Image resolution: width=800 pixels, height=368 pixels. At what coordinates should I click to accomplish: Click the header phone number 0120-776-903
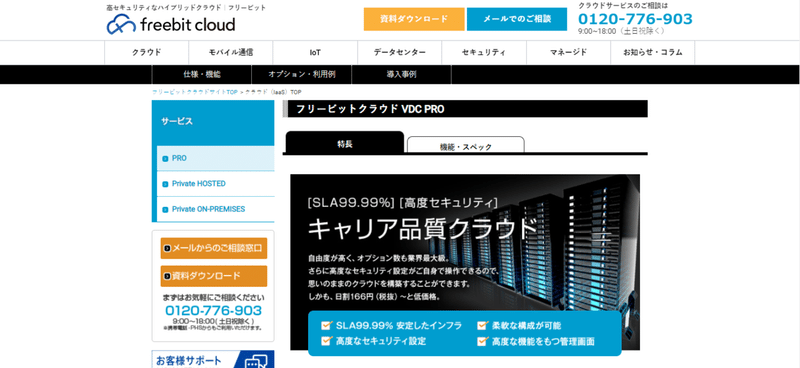[x=635, y=19]
